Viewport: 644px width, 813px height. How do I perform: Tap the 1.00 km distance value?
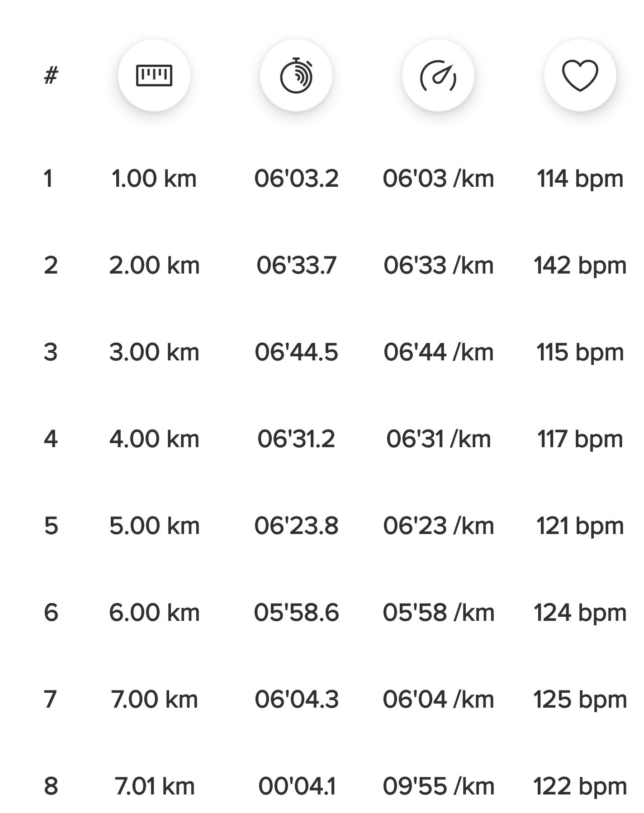pos(154,179)
